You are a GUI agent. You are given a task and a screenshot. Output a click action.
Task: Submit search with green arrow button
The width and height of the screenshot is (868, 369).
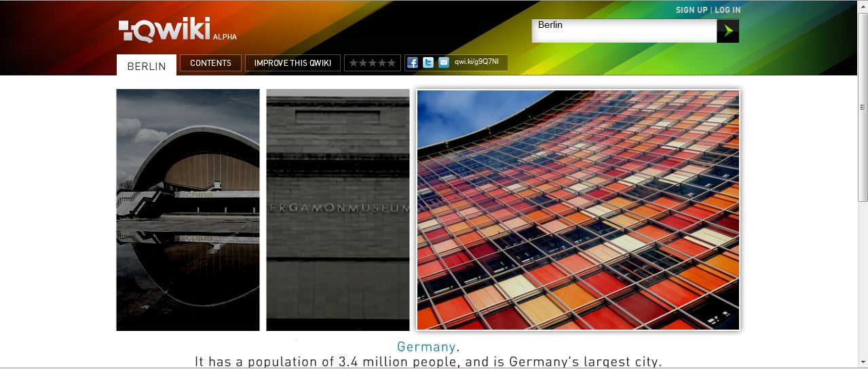tap(728, 31)
